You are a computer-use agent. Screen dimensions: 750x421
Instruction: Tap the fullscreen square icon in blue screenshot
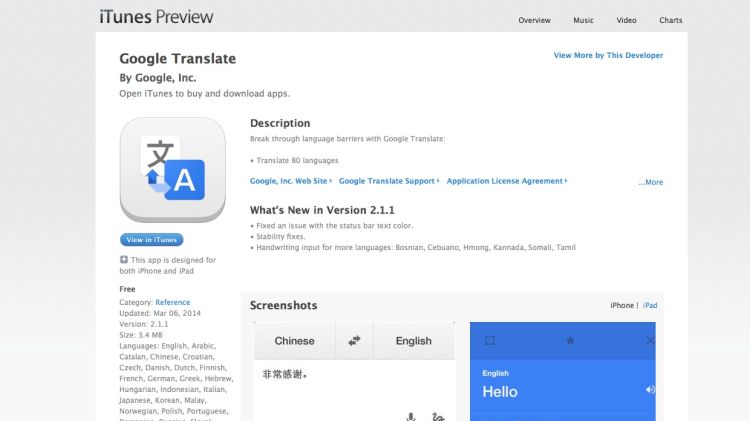[490, 341]
